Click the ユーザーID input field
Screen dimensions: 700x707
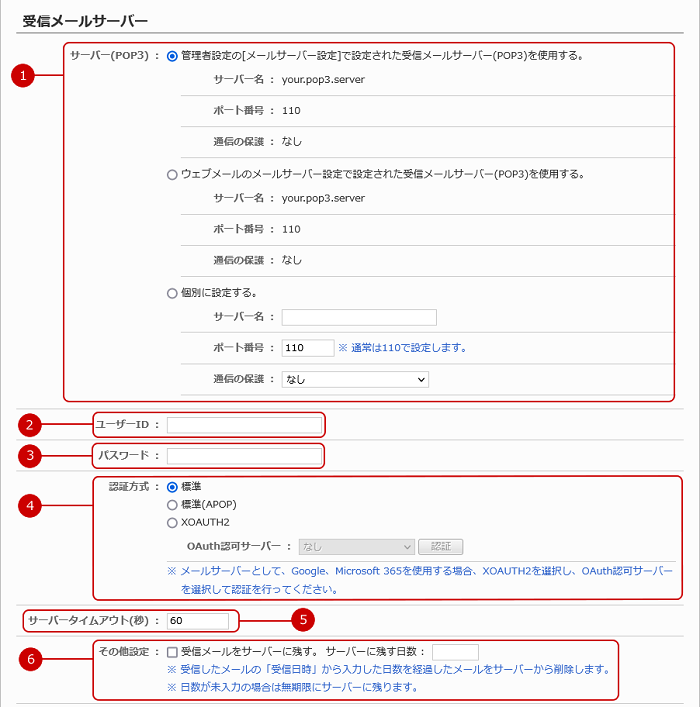[244, 425]
